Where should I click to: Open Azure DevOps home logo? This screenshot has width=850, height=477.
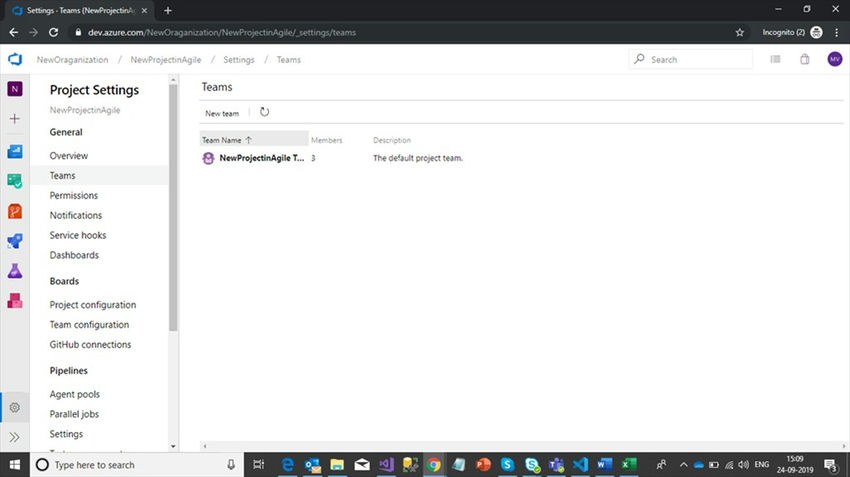tap(15, 59)
